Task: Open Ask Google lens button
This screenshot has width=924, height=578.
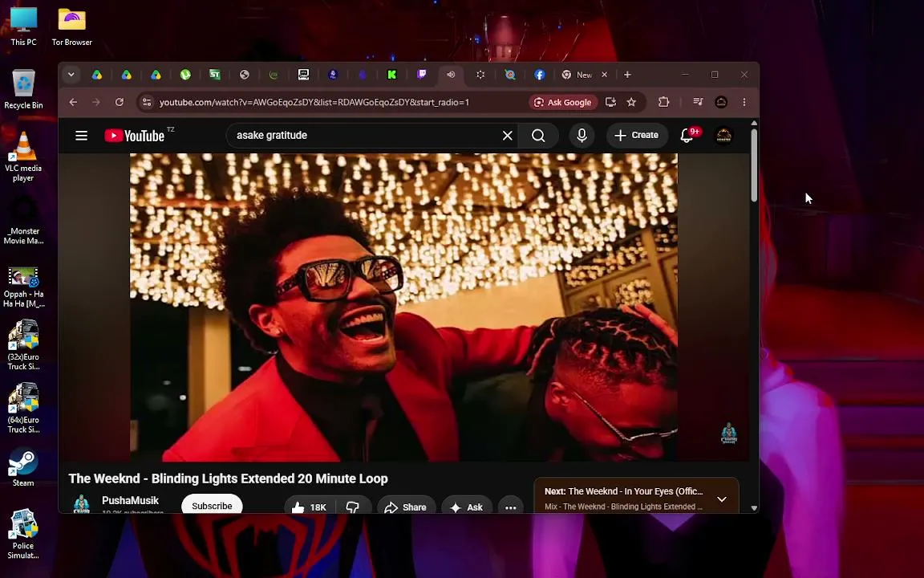Action: (x=563, y=102)
